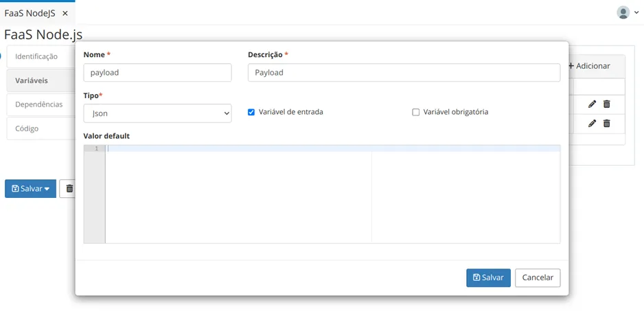Open the Identificação section

[x=41, y=56]
